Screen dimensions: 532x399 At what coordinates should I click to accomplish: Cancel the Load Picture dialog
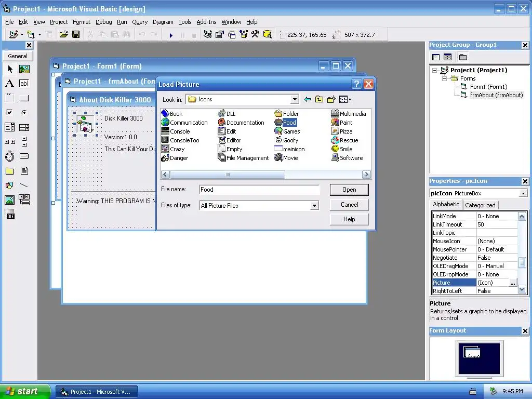(349, 205)
